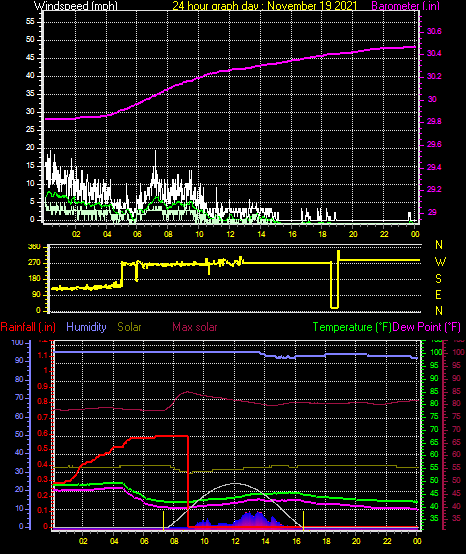Click the Windspeed (mph) axis title

[x=76, y=5]
